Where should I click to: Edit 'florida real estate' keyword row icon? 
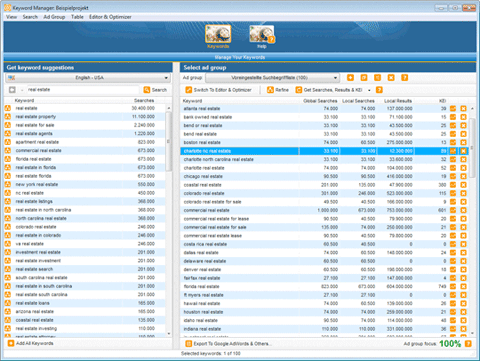click(x=453, y=287)
